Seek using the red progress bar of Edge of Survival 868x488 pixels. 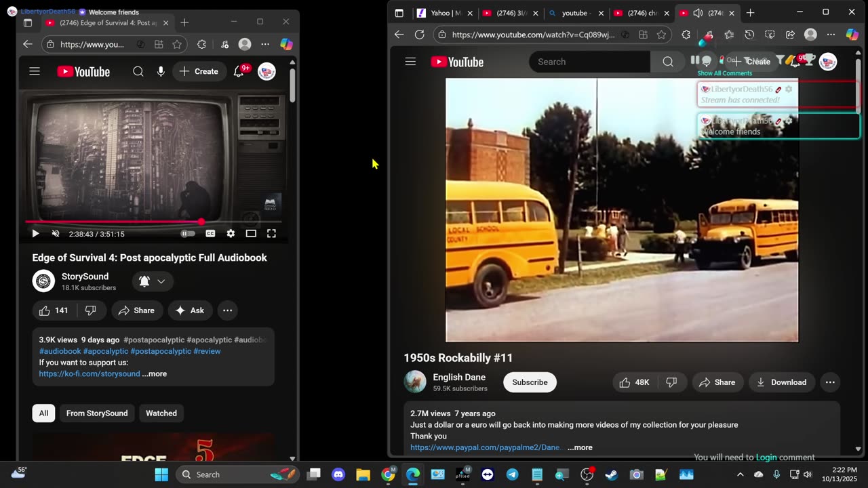coord(153,222)
